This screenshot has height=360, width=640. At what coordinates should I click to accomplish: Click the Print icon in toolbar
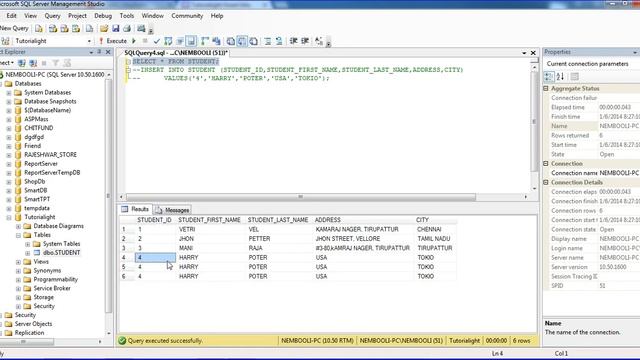(127, 29)
